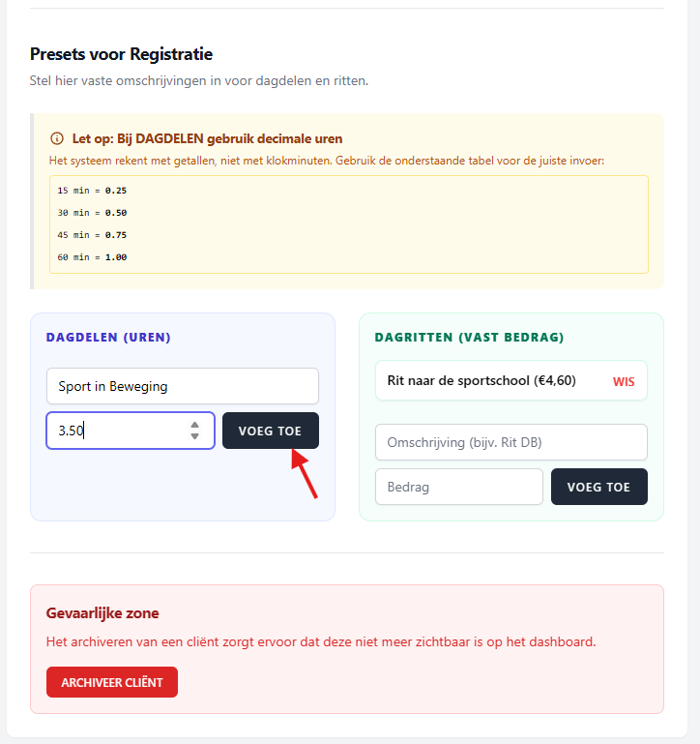The width and height of the screenshot is (700, 744).
Task: Select the '15 min = 0.25' conversion row
Action: (x=92, y=191)
